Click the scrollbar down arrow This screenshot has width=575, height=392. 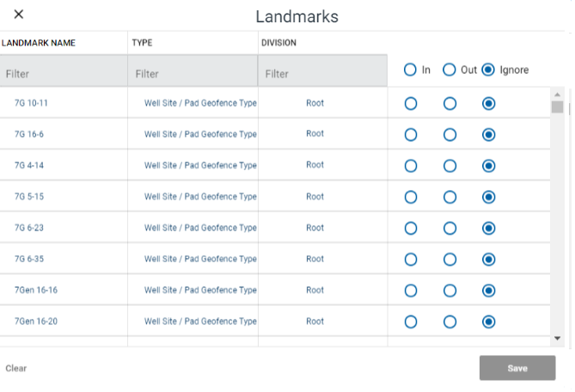[558, 338]
